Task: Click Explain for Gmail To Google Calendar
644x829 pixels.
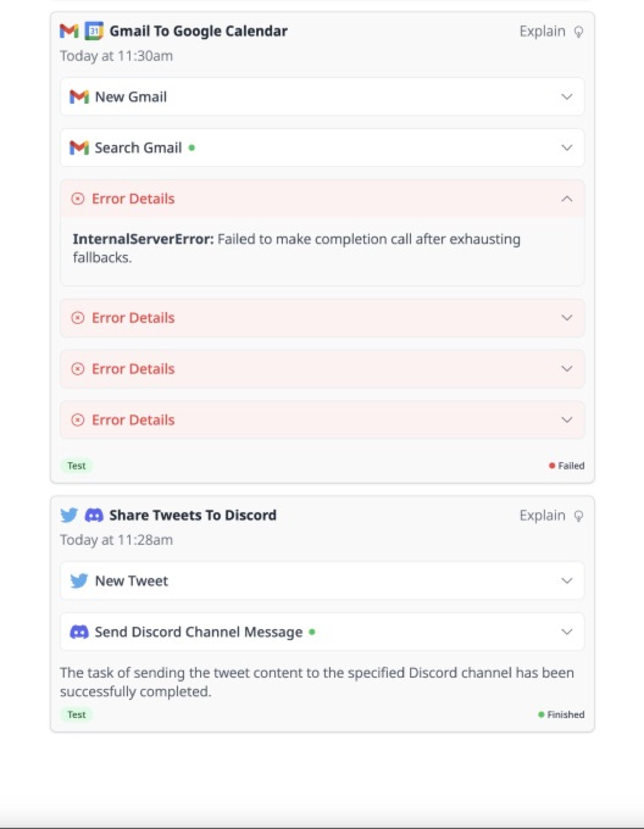Action: pos(542,32)
